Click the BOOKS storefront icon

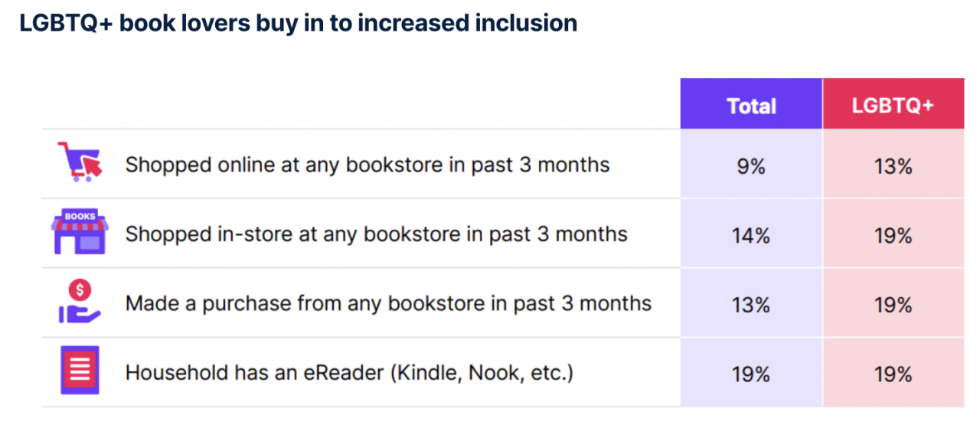point(80,232)
